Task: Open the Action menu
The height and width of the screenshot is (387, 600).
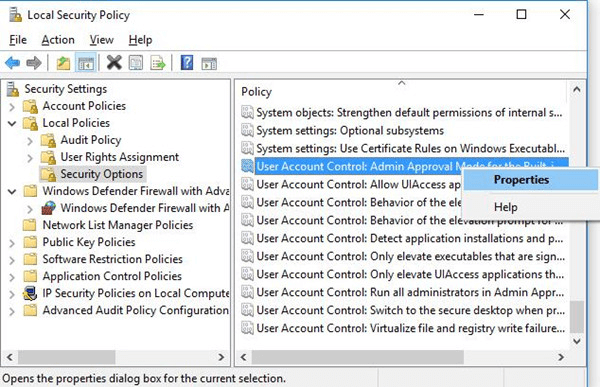Action: pos(58,40)
